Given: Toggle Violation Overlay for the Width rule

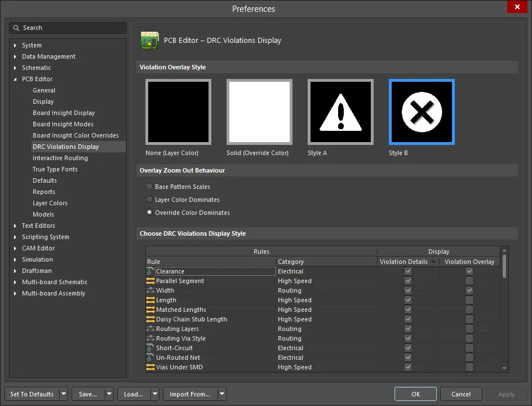Looking at the screenshot, I should pyautogui.click(x=469, y=290).
